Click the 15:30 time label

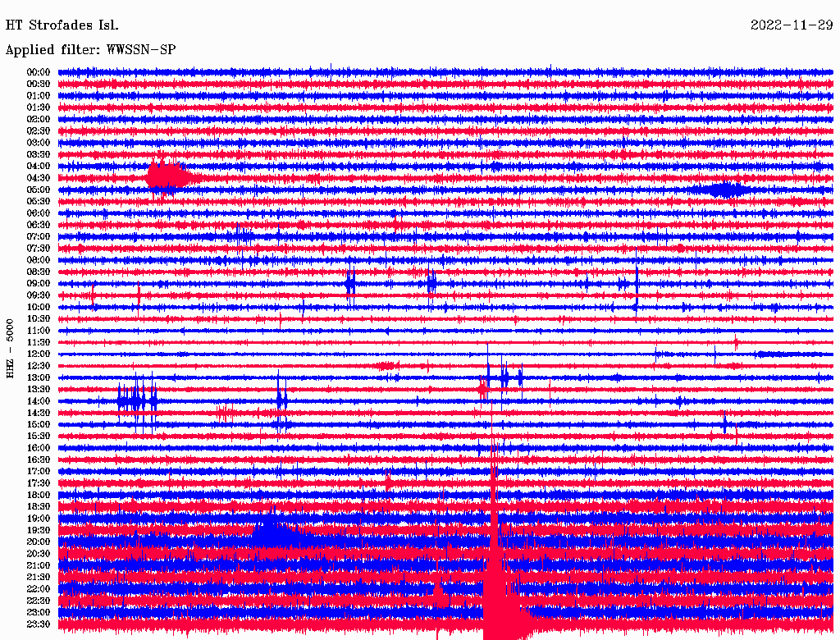coord(39,437)
